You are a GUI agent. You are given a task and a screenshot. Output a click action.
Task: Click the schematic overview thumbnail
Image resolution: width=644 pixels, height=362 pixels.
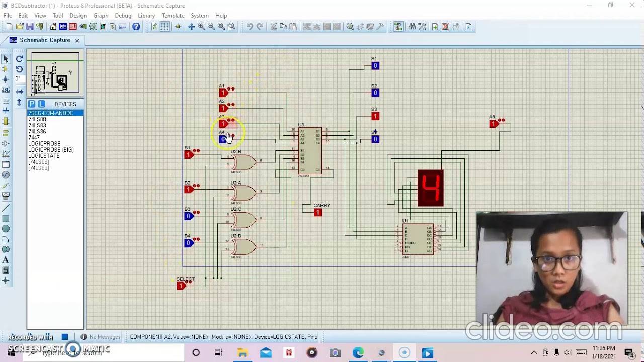(x=55, y=73)
